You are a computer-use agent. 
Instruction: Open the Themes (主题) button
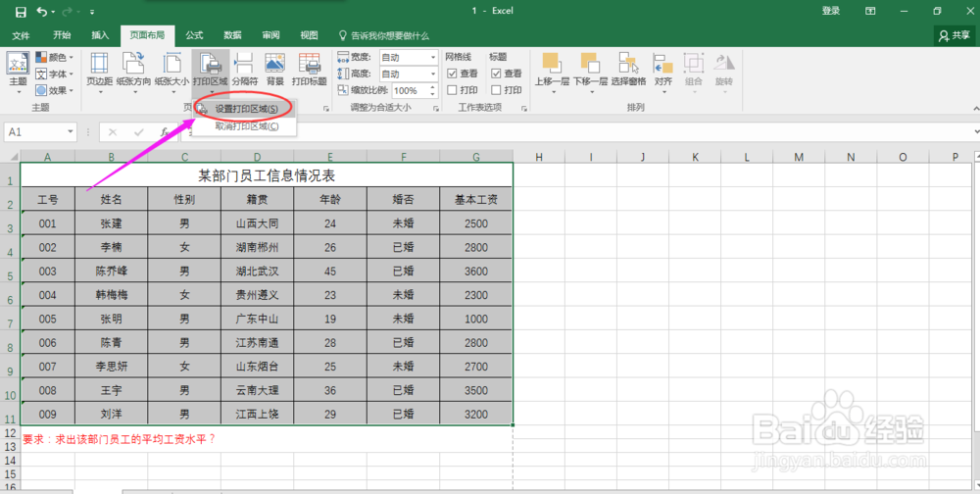click(x=18, y=74)
